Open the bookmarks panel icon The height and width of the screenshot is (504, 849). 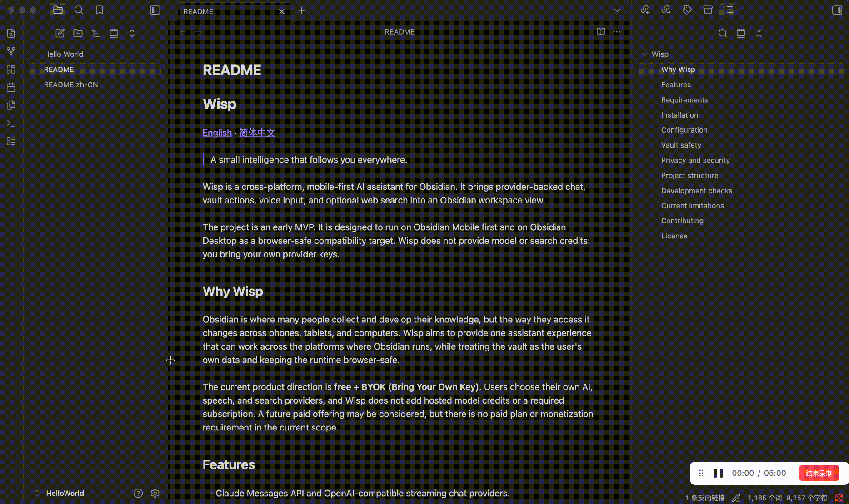point(100,10)
